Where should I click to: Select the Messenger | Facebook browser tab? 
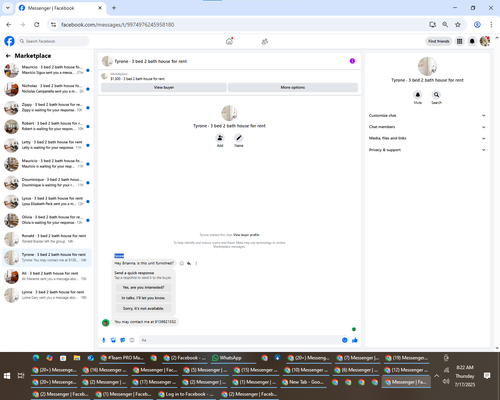pyautogui.click(x=60, y=8)
